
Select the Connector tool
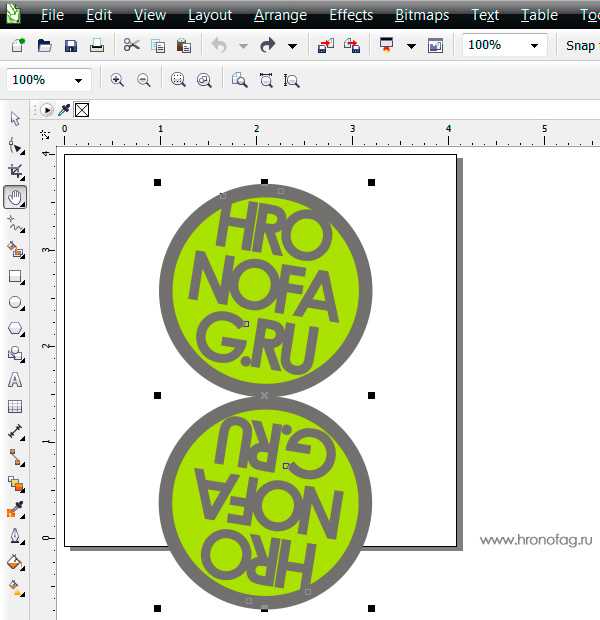point(16,457)
